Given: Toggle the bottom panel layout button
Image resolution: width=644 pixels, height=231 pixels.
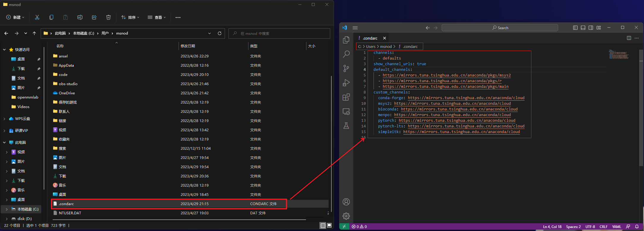Looking at the screenshot, I should click(x=583, y=28).
